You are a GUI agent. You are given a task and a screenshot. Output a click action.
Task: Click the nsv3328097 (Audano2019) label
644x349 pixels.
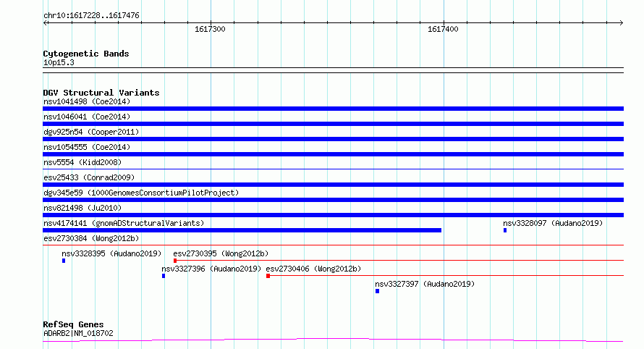point(553,223)
